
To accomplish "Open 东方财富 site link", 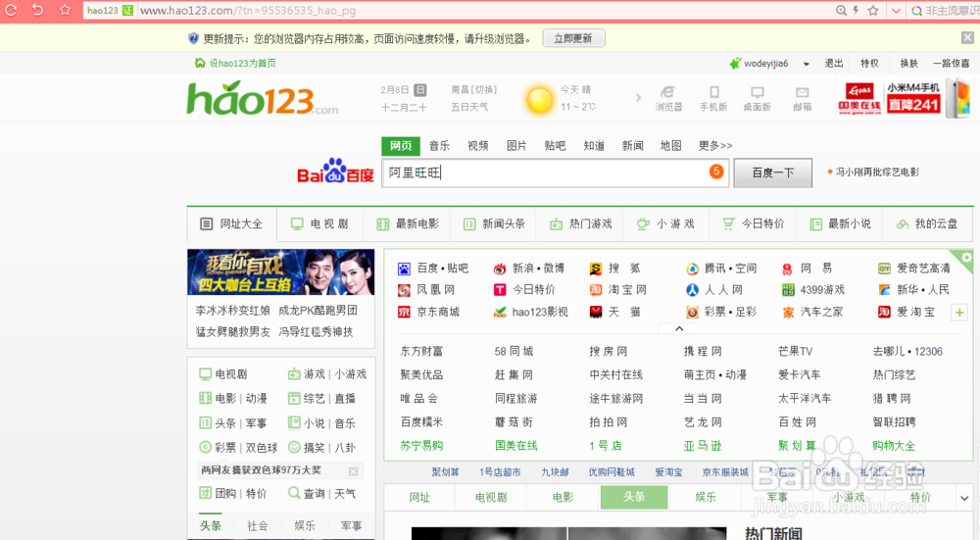I will [421, 351].
